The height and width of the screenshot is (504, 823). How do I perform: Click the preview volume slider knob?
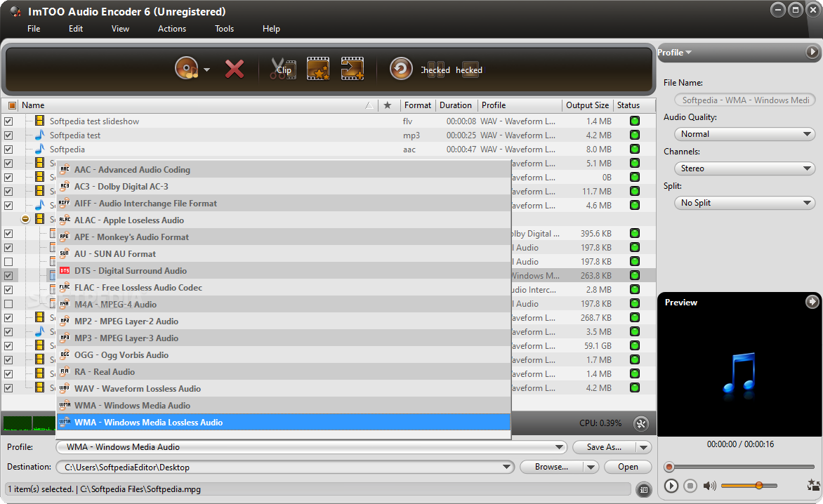[759, 486]
